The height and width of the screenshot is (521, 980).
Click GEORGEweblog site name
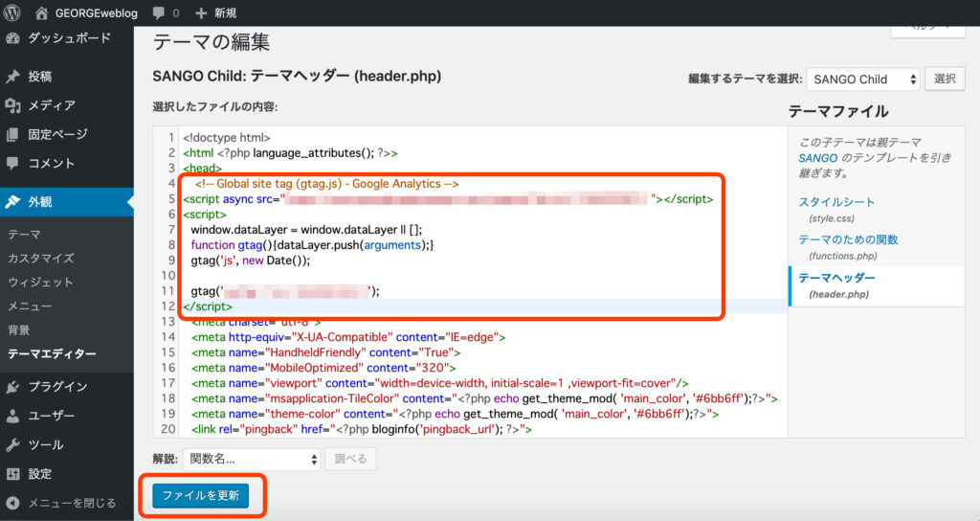click(97, 13)
